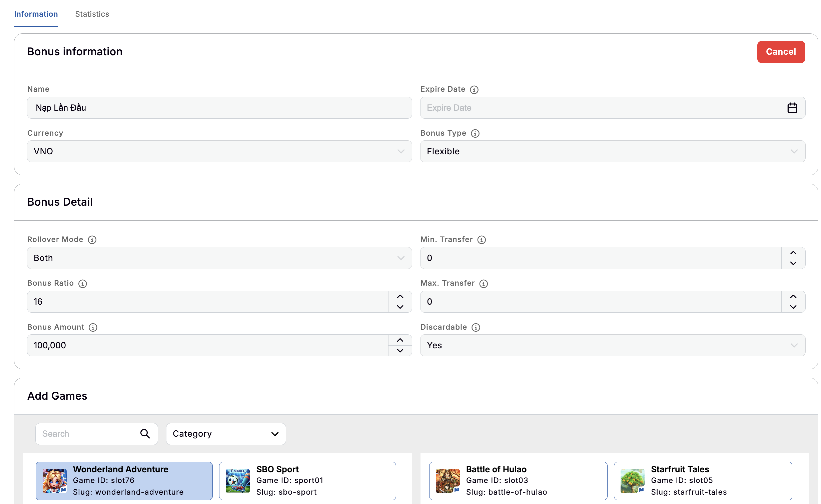
Task: Select the Information tab
Action: [x=36, y=14]
